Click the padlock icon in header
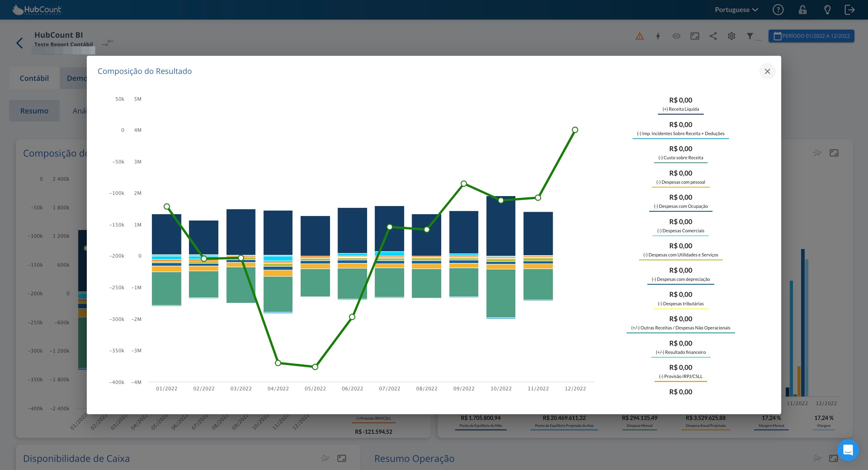 tap(802, 10)
